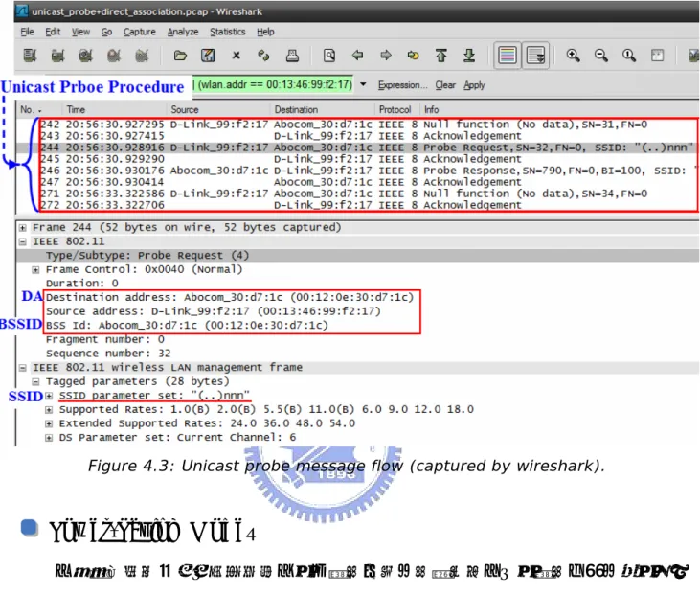
Task: Expand Frame Control 0x0040 node
Action: pyautogui.click(x=35, y=270)
